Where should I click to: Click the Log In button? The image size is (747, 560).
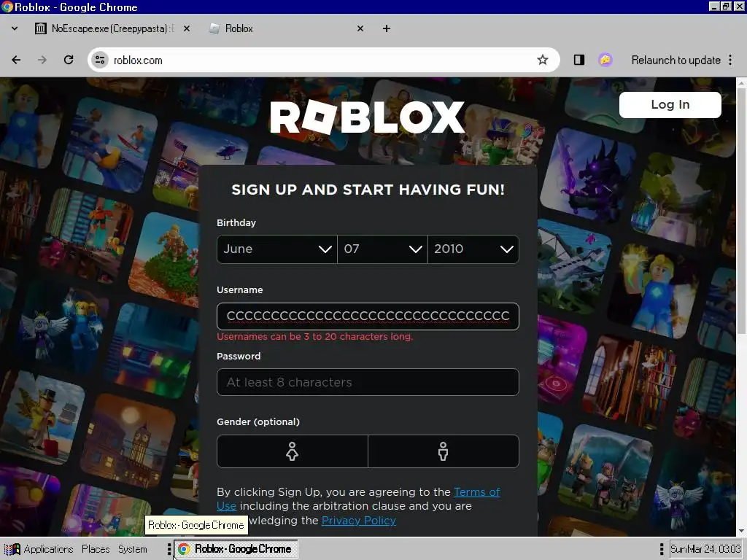[x=670, y=105]
